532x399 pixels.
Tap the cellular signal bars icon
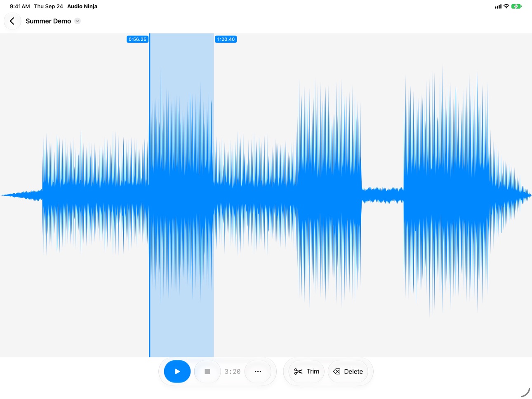coord(498,6)
